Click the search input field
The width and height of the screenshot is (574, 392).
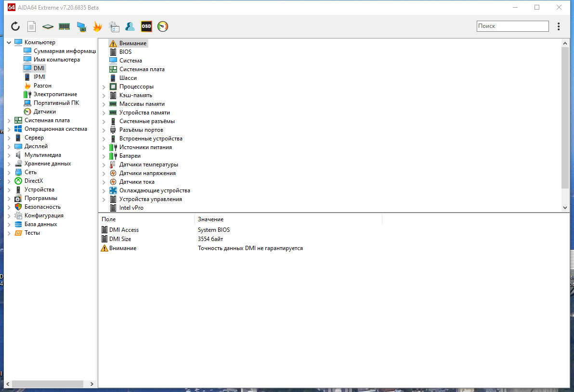point(512,26)
